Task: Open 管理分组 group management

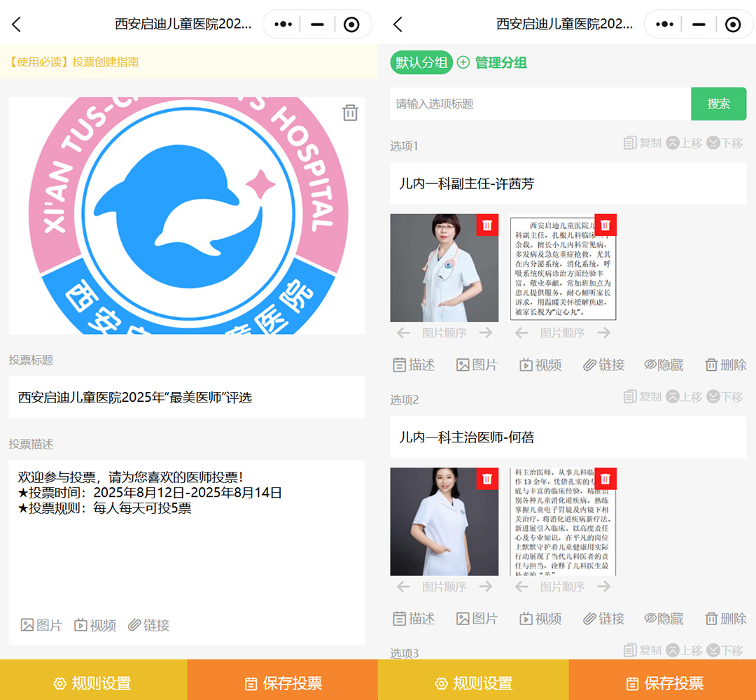Action: [492, 62]
